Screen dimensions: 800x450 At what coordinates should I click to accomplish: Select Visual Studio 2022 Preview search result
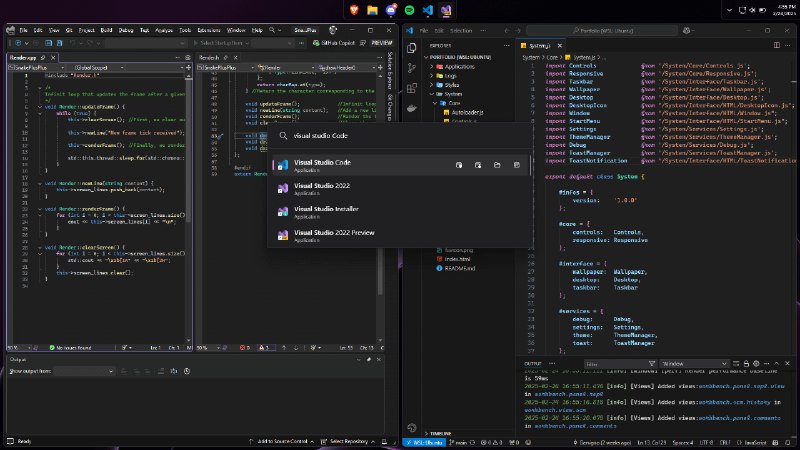[x=400, y=235]
